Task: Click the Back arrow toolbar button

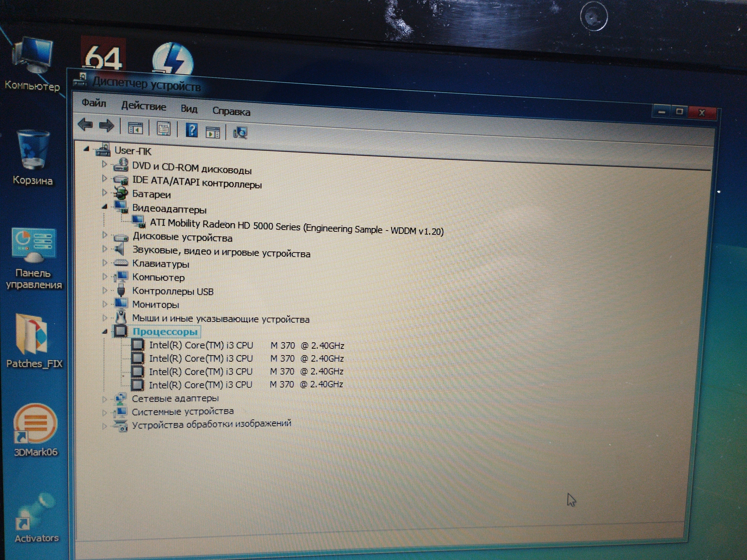Action: click(85, 125)
